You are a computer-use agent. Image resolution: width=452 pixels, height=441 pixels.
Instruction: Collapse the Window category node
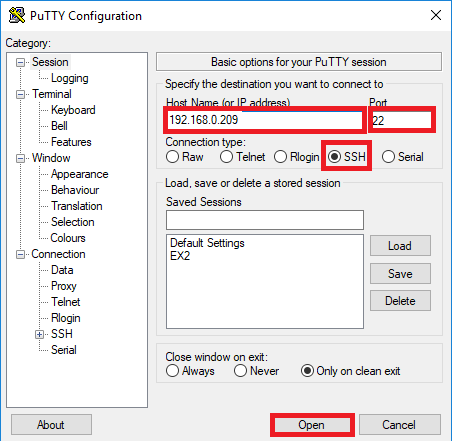(21, 158)
